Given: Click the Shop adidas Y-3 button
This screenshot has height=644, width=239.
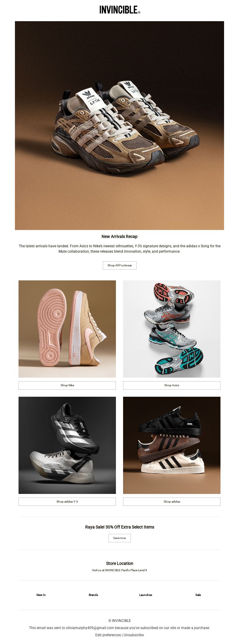Looking at the screenshot, I should [x=67, y=502].
